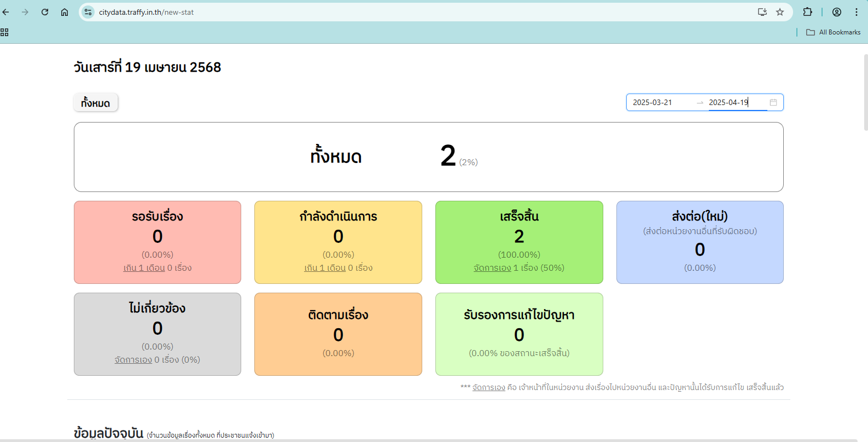Click the browser back arrow
Screen dimensions: 868x442
[x=6, y=12]
